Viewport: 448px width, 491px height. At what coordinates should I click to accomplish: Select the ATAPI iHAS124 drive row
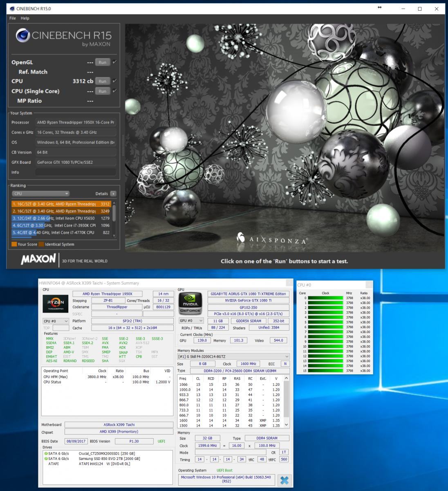(x=107, y=464)
